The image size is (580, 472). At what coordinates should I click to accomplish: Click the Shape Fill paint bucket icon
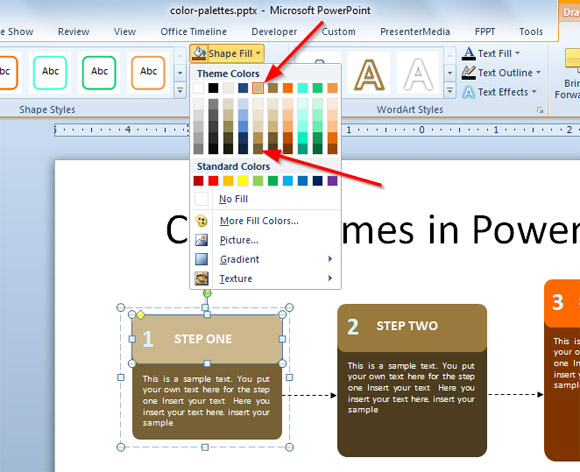point(200,53)
